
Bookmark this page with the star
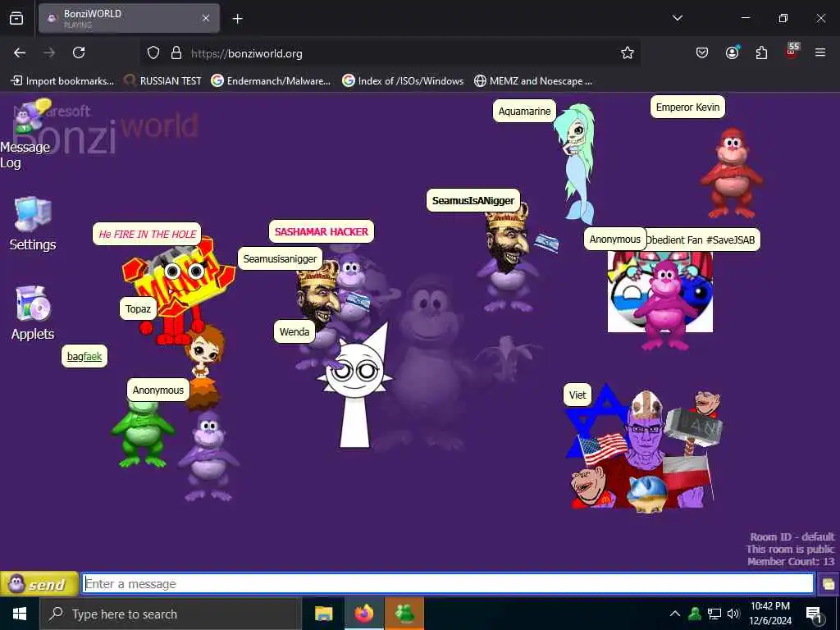point(628,52)
